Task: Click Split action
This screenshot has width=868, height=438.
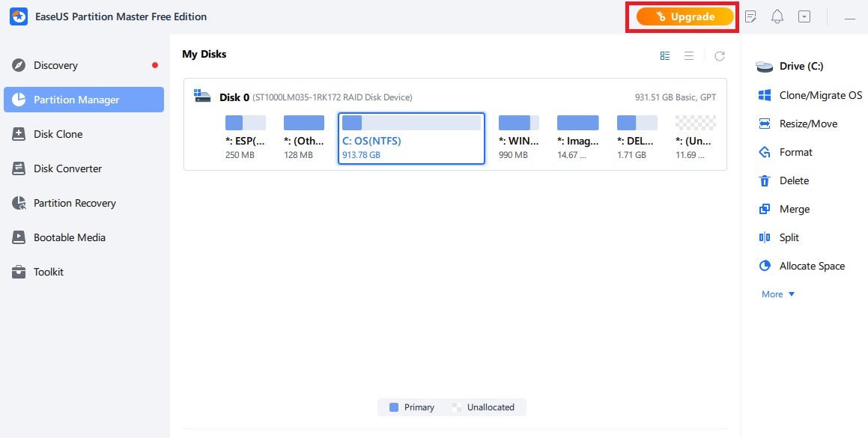Action: click(778, 237)
